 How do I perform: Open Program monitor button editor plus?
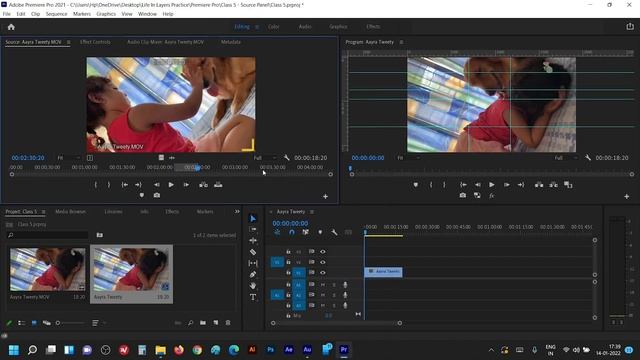tap(627, 197)
